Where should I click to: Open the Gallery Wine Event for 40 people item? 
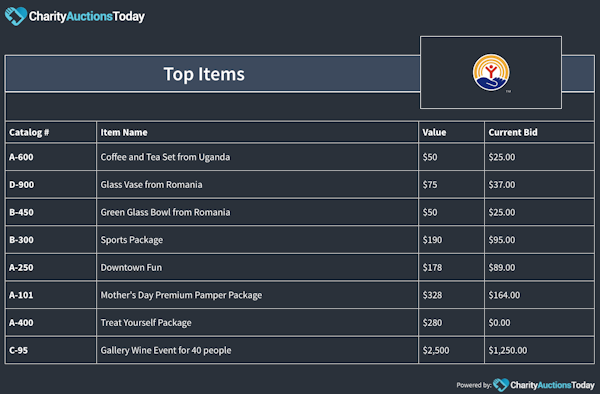point(166,350)
